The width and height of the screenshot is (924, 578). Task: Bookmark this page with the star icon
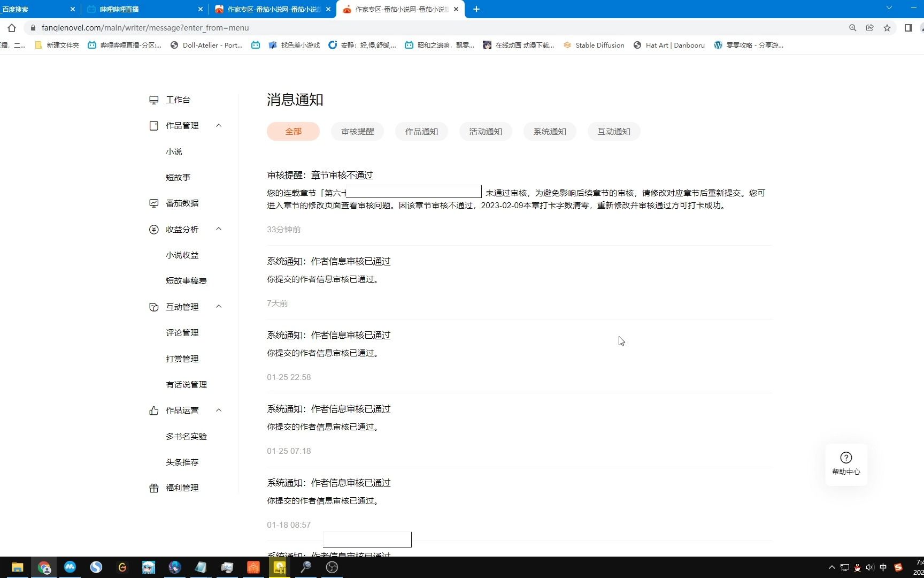click(x=887, y=28)
